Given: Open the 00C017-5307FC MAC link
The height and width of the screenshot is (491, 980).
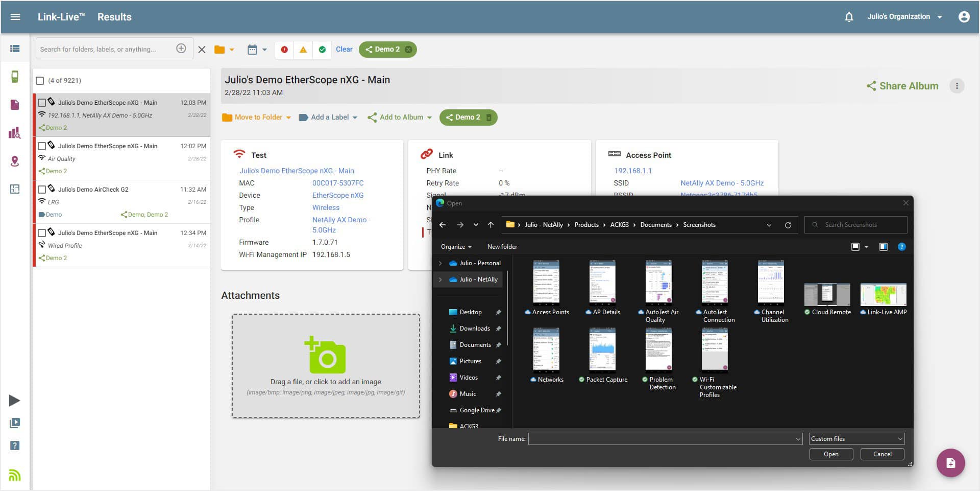Looking at the screenshot, I should 338,183.
